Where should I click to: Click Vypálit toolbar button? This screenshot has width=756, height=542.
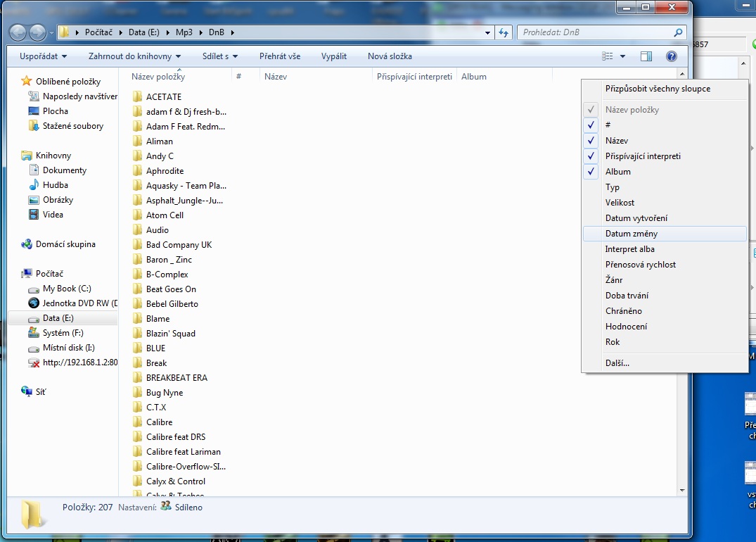pyautogui.click(x=333, y=56)
